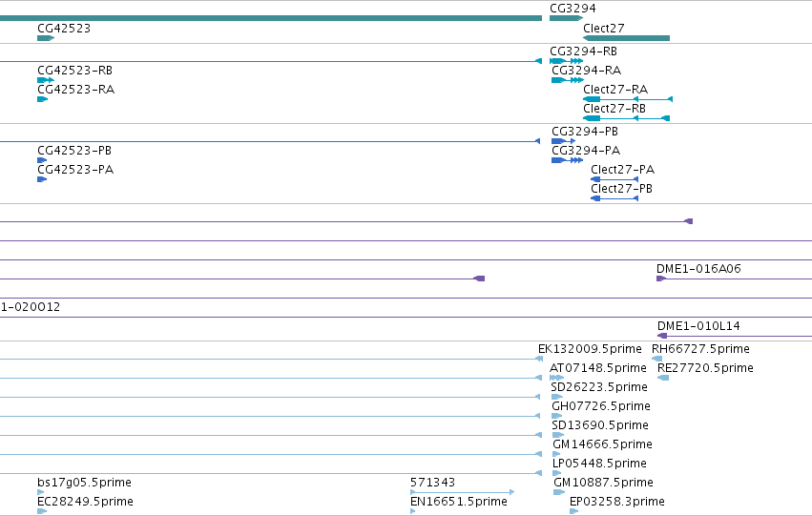
Task: Select the Clect27-RA transcript label
Action: point(615,90)
